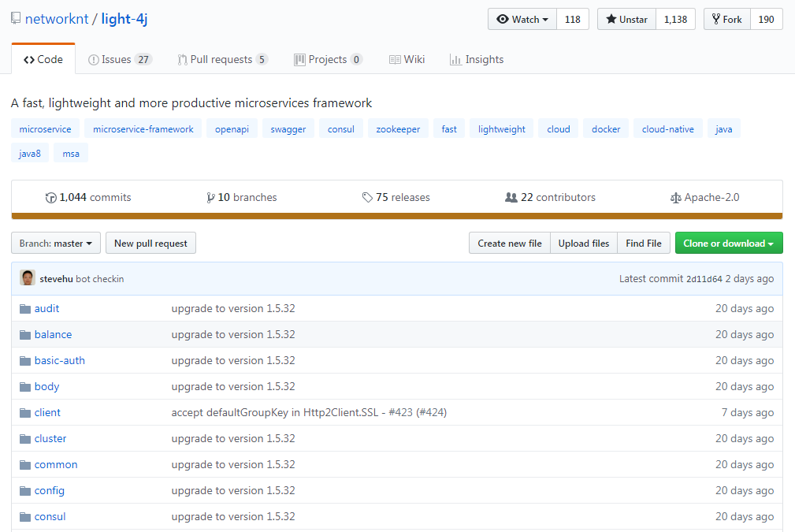The height and width of the screenshot is (532, 795).
Task: Click the repository book icon beside networknt
Action: [17, 20]
